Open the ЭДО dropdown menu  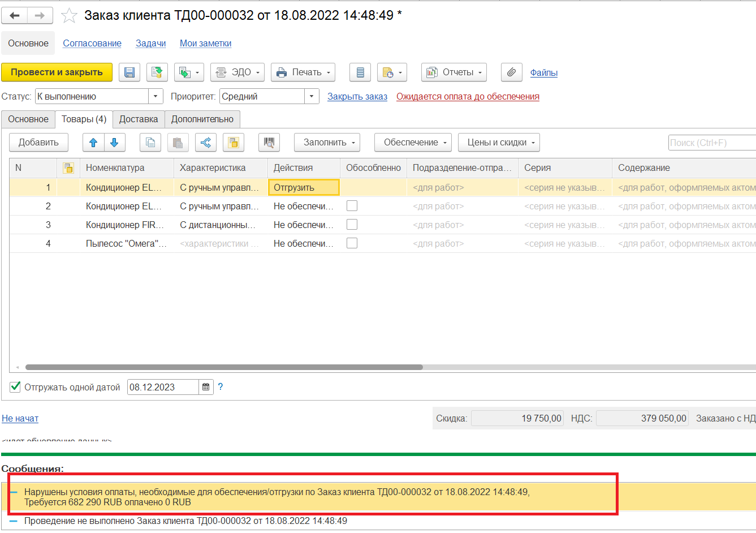(x=237, y=72)
